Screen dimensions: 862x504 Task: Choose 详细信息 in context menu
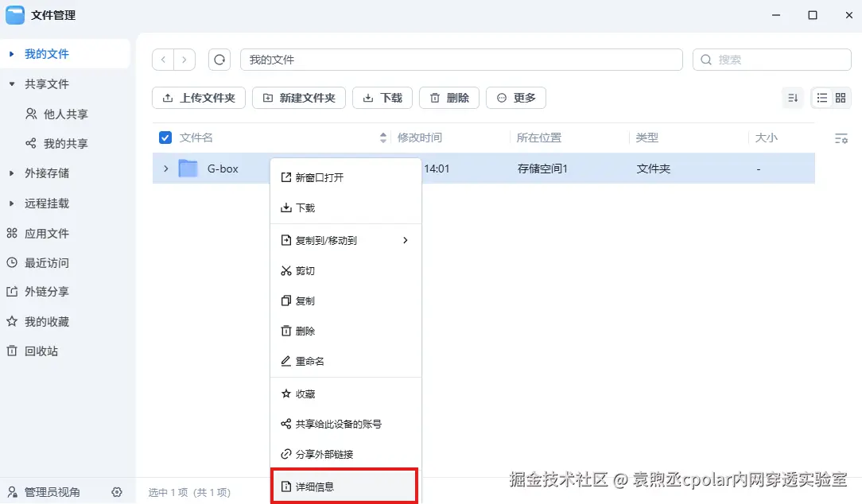point(344,487)
